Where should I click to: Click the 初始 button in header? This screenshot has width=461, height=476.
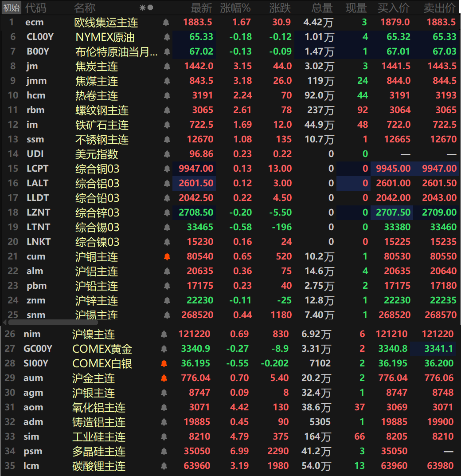point(12,8)
